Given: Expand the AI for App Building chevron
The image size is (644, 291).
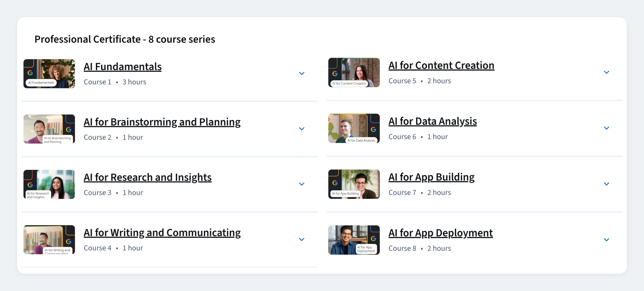Looking at the screenshot, I should tap(606, 184).
